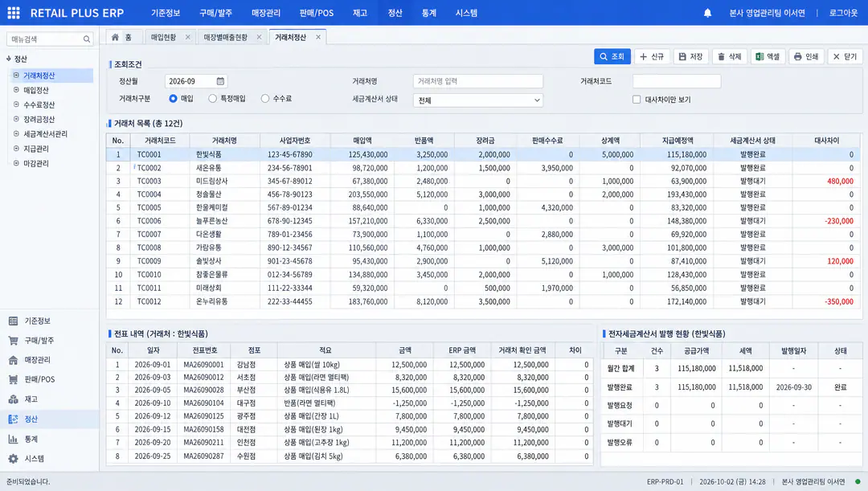
Task: Click the menu search magnifier icon
Action: click(x=86, y=39)
